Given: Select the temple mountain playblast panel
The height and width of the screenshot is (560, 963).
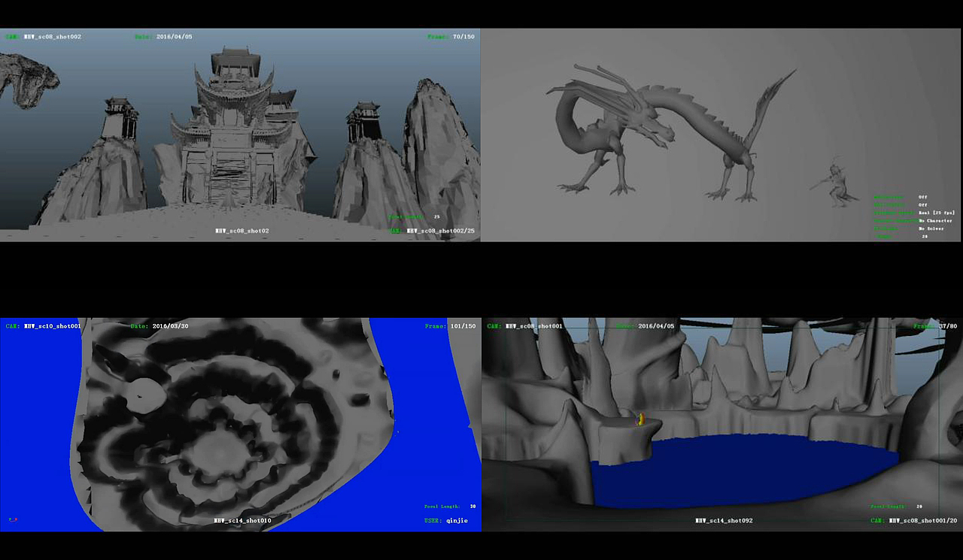Looking at the screenshot, I should point(240,135).
